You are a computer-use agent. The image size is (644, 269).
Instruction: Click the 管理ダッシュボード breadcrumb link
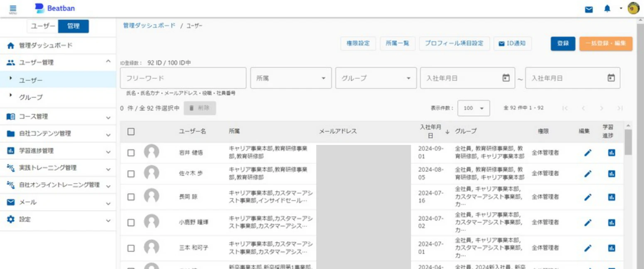coord(149,26)
